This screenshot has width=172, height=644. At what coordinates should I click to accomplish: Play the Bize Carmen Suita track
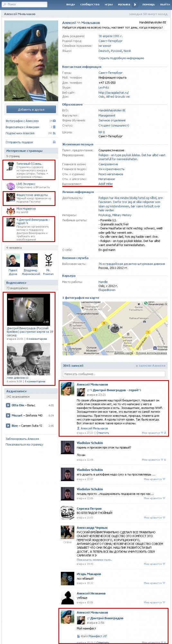click(x=8, y=425)
